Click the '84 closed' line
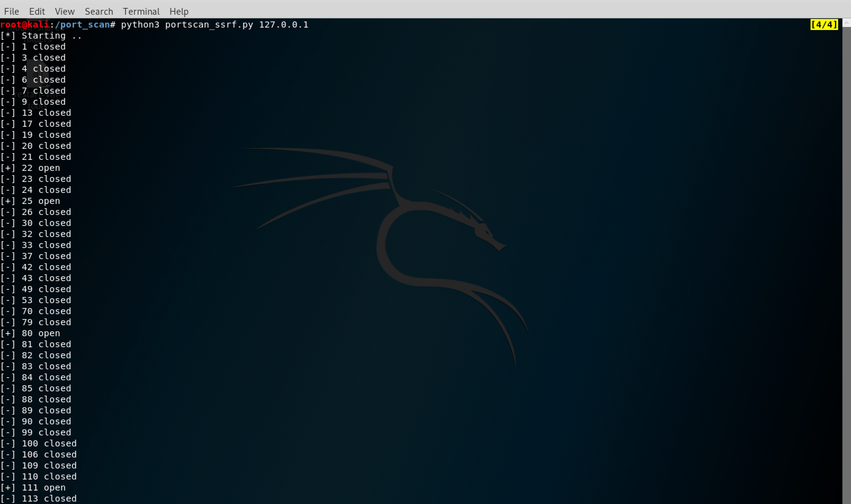851x504 pixels. click(36, 378)
